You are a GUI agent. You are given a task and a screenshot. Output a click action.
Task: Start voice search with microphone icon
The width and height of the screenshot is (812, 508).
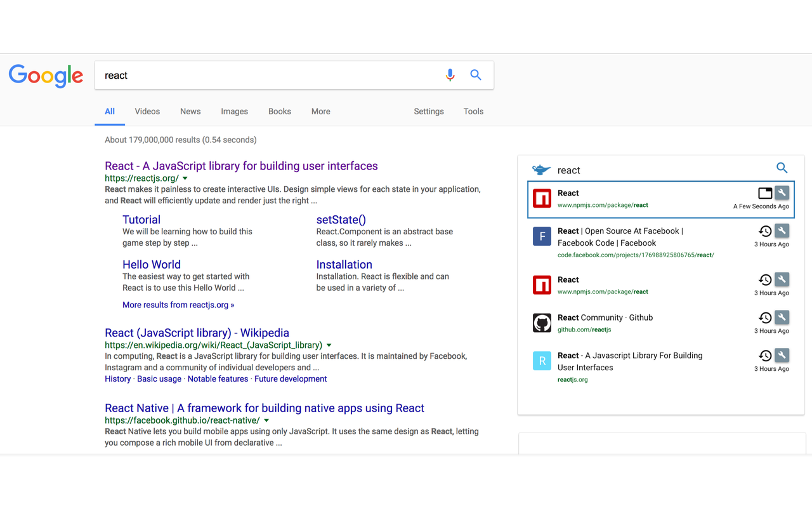[450, 75]
